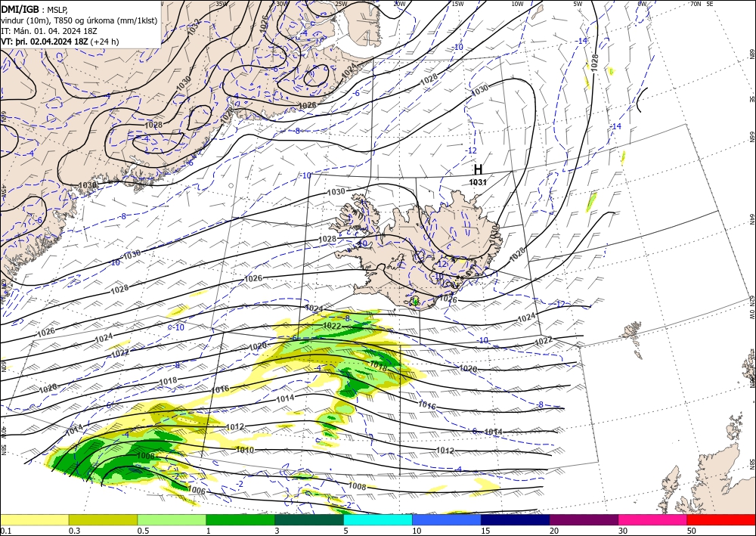Click the red 50 mm legend swatch

(721, 519)
